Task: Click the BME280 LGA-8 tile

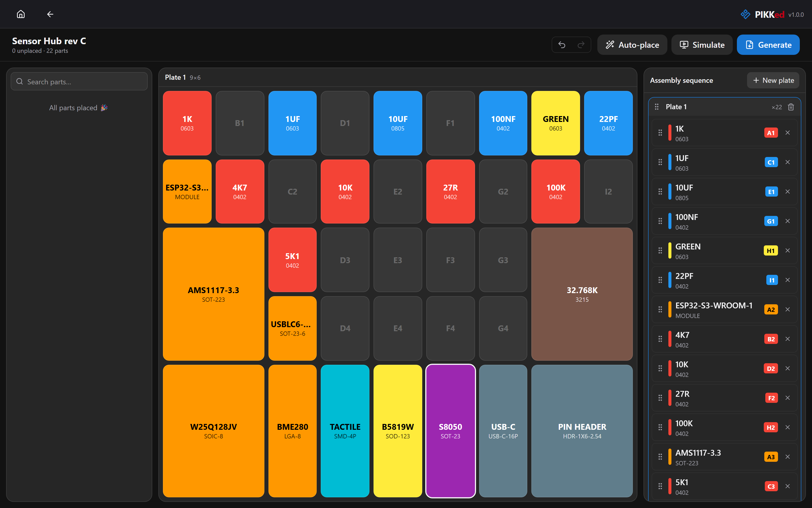Action: pyautogui.click(x=293, y=431)
